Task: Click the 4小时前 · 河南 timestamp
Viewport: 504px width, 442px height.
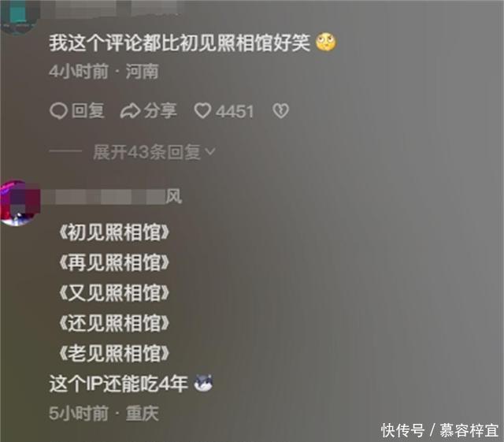Action: pos(104,72)
